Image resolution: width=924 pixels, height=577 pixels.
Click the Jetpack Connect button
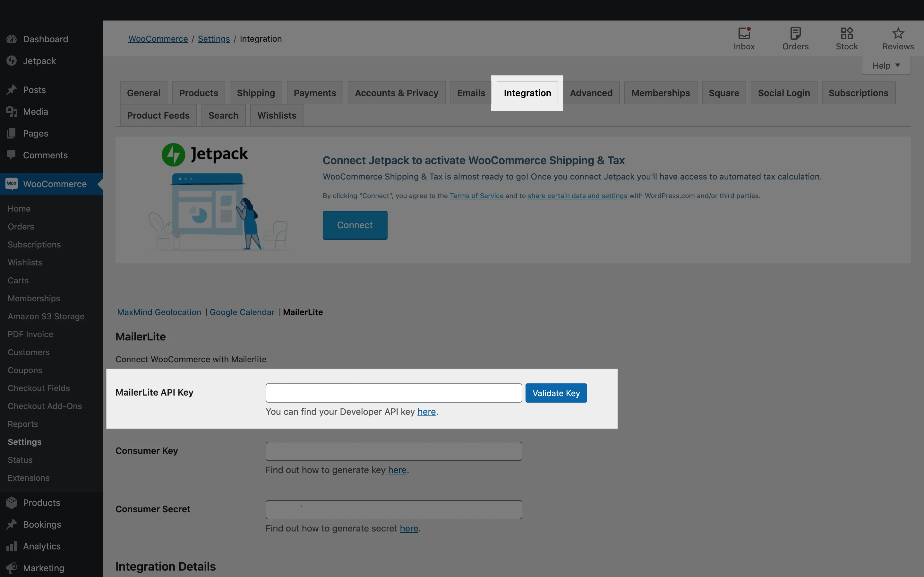355,225
